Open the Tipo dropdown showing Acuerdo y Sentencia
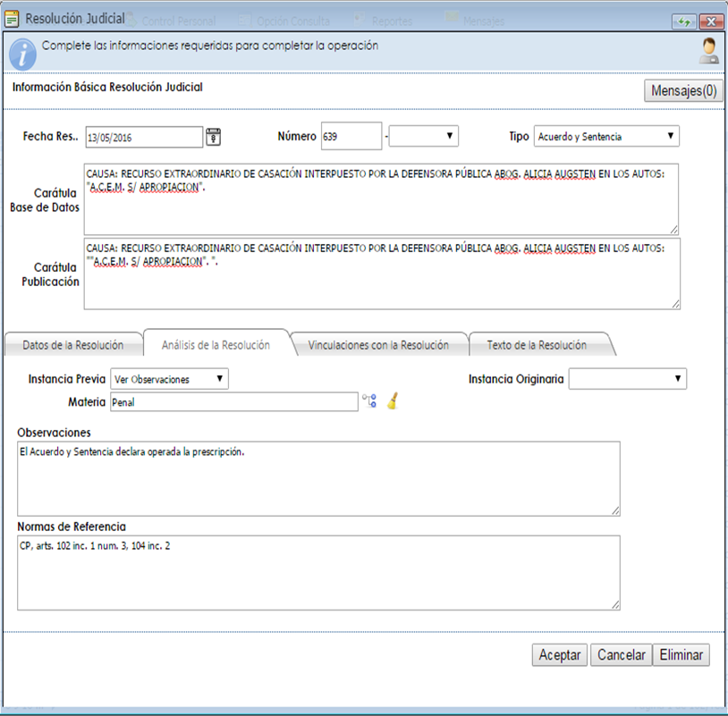Screen dimensions: 728x716 tap(606, 137)
